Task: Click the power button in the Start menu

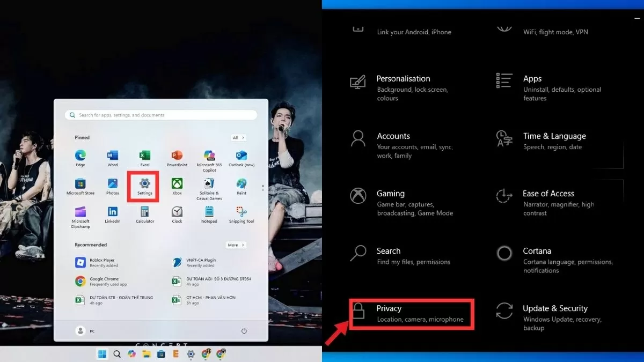Action: pos(243,331)
